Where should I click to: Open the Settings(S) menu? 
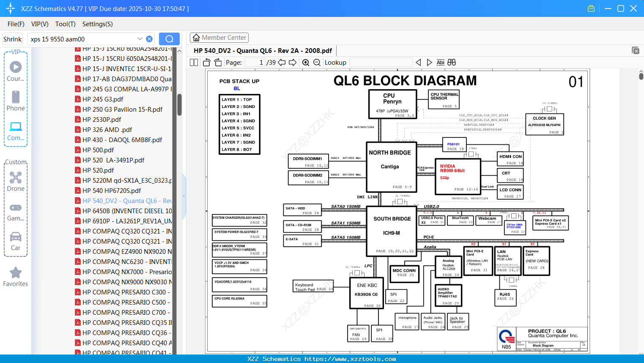point(98,24)
